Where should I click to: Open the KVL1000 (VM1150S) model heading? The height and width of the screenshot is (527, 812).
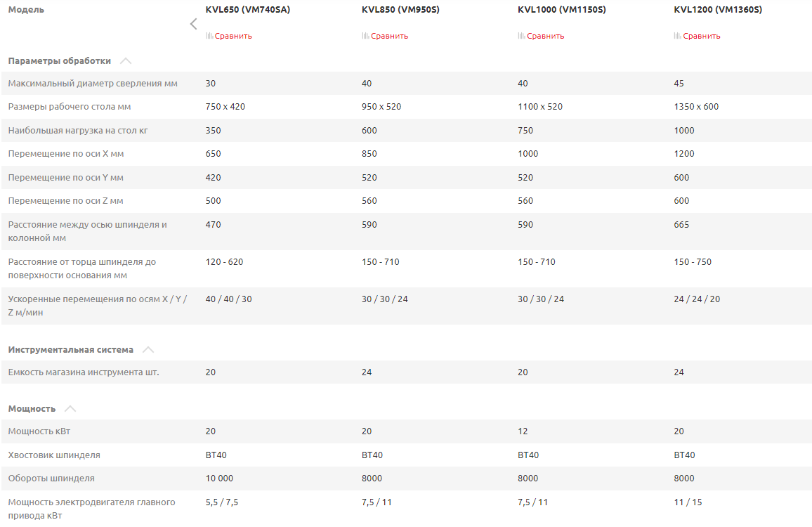pos(561,10)
